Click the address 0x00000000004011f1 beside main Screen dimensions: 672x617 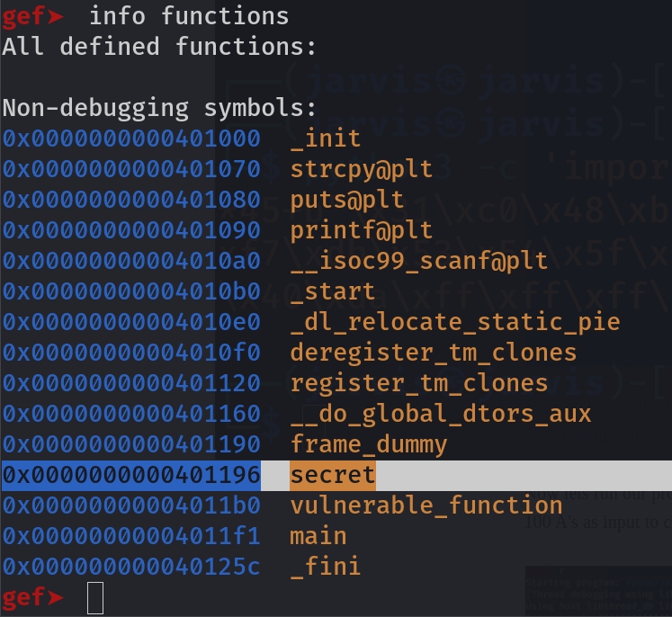131,536
